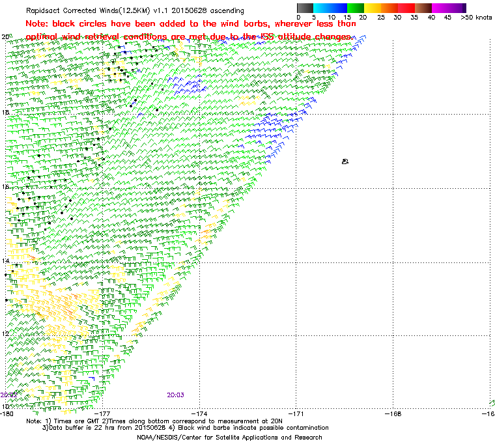Select the green 15-20 knots color segment

coord(356,8)
